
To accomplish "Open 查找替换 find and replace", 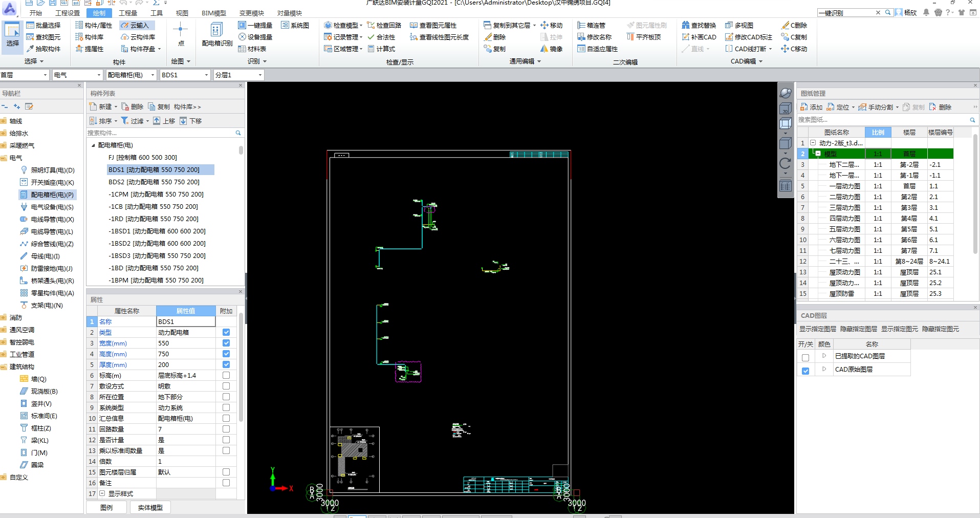I will point(699,25).
